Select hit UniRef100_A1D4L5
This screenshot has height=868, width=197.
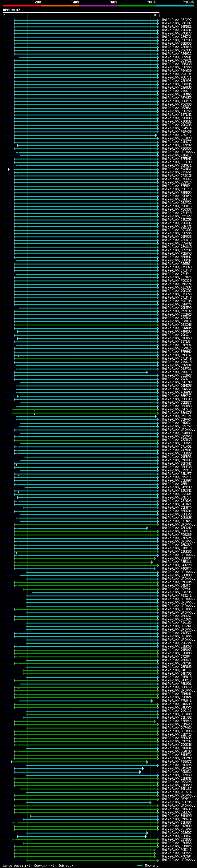point(176,155)
